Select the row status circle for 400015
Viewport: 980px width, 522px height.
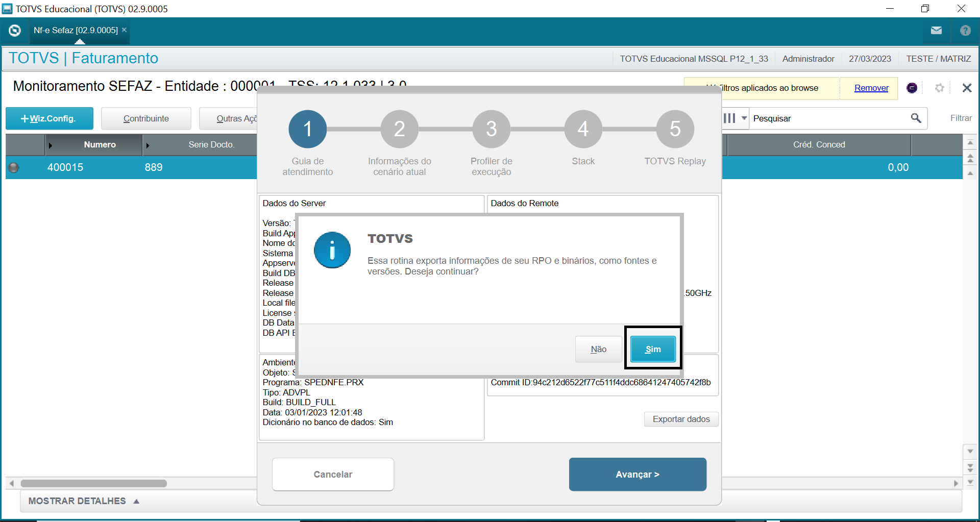(14, 167)
